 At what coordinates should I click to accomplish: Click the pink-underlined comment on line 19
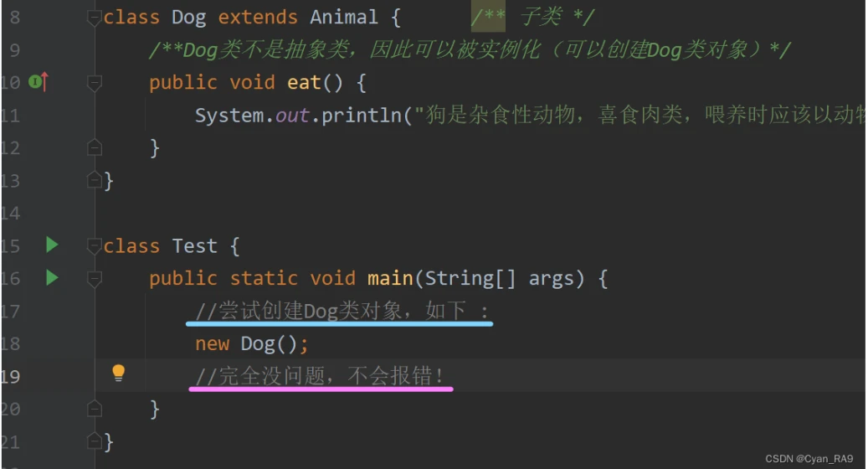321,377
